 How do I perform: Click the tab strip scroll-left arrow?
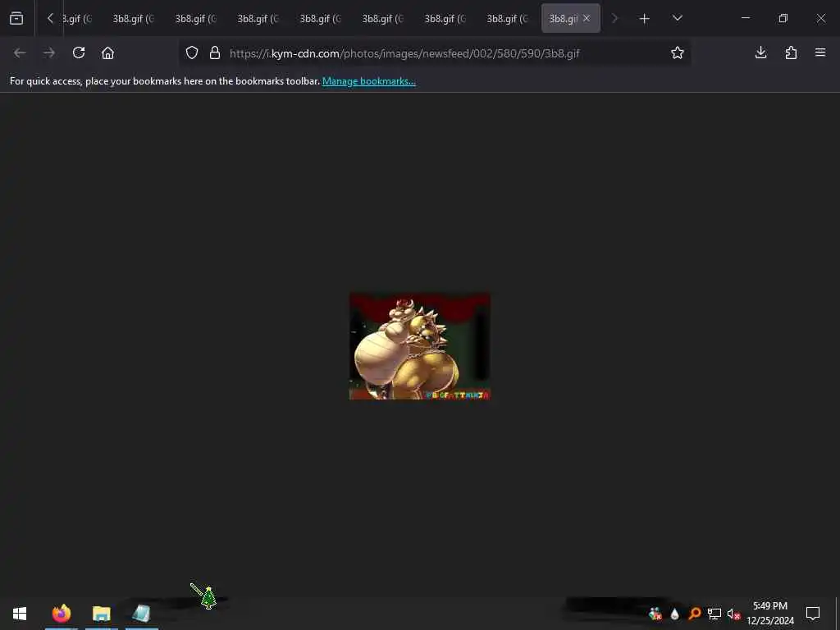(x=50, y=19)
